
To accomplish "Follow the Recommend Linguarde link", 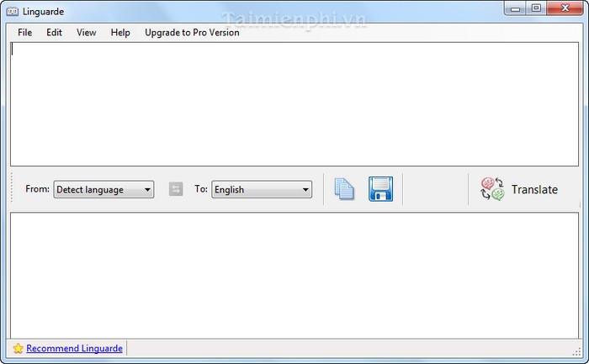I will pyautogui.click(x=74, y=349).
